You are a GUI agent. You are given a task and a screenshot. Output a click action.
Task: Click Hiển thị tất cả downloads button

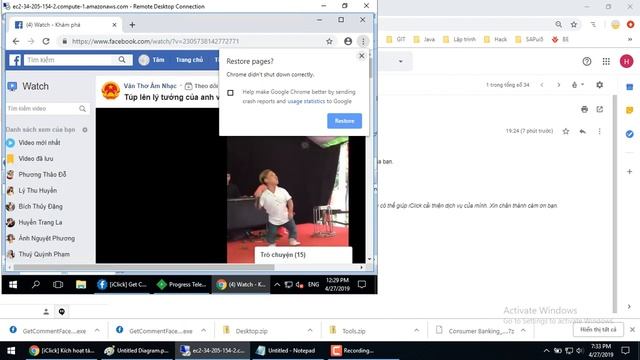point(598,330)
